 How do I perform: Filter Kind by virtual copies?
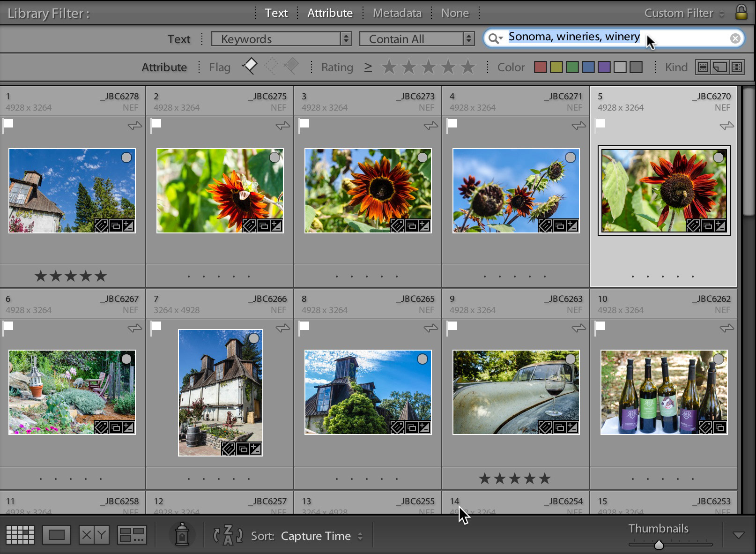(719, 67)
